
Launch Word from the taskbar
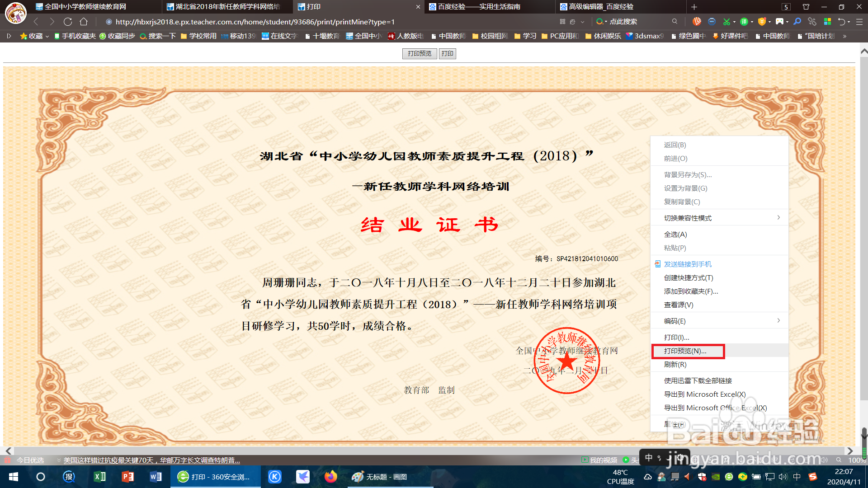coord(156,477)
